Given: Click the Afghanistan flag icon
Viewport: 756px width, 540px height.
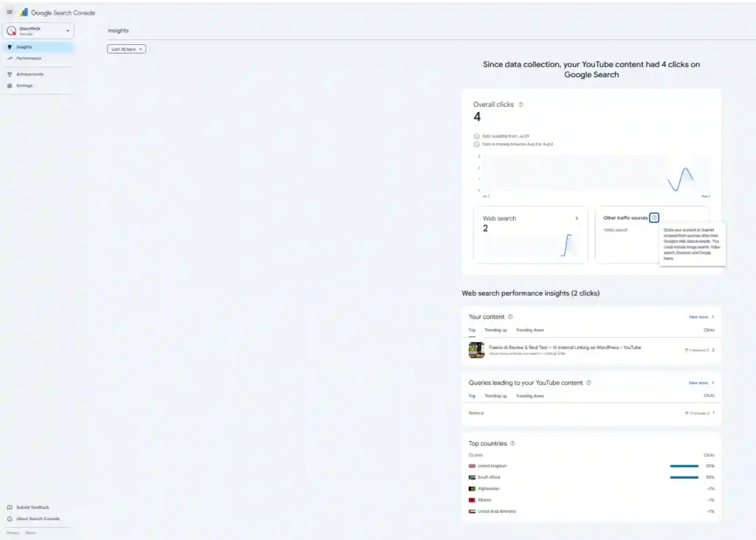Looking at the screenshot, I should 472,488.
